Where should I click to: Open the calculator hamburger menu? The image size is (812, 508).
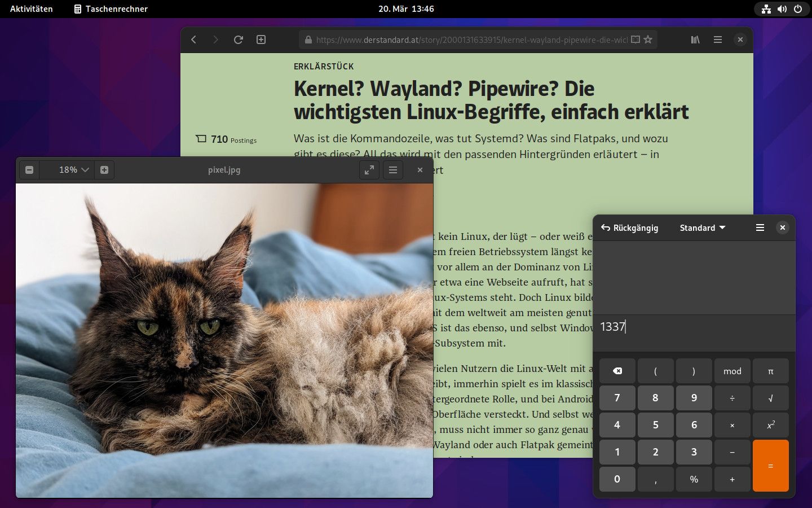pos(760,227)
